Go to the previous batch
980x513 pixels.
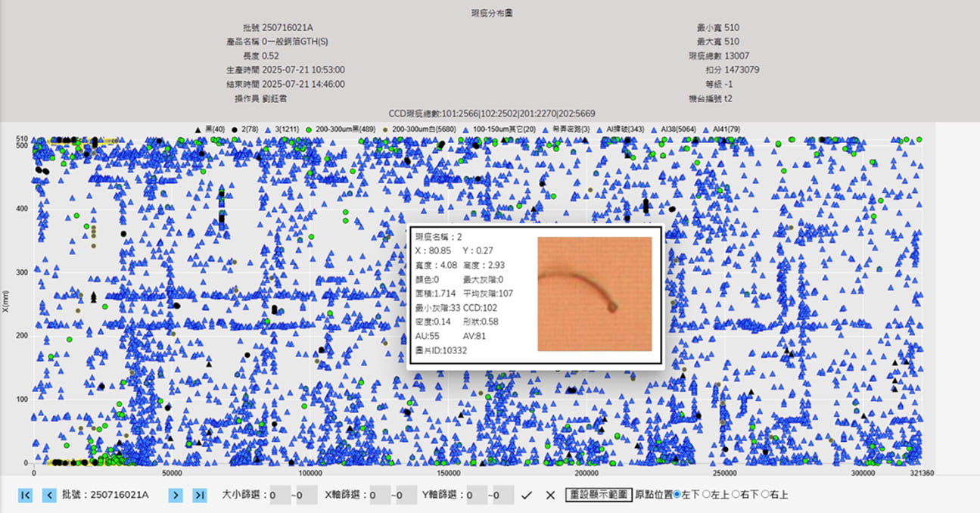point(49,495)
